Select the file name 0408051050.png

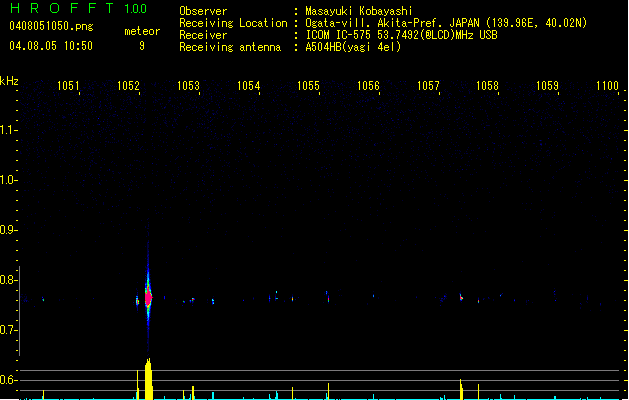click(51, 26)
